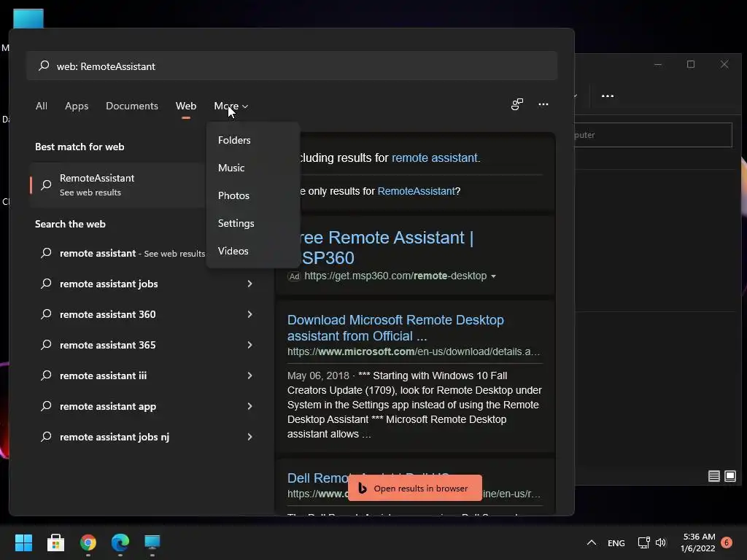Choose Photos from the More menu
Screen dimensions: 747x560
coord(253,195)
